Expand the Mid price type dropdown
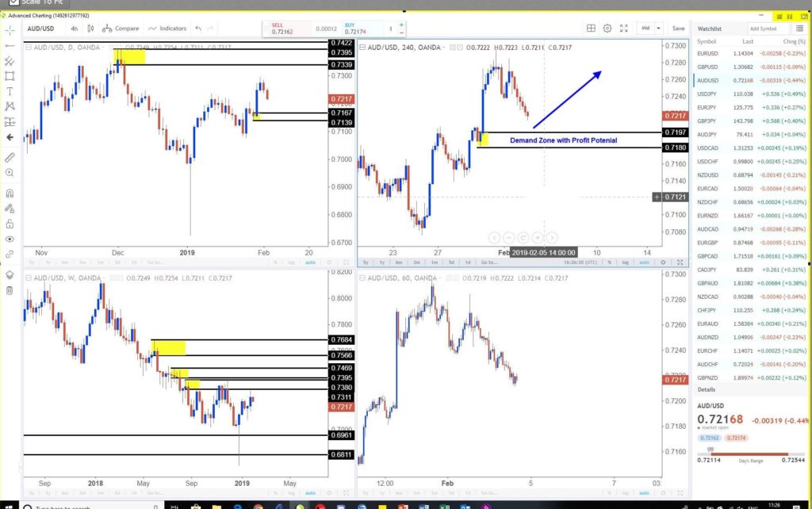The width and height of the screenshot is (812, 509). click(649, 29)
